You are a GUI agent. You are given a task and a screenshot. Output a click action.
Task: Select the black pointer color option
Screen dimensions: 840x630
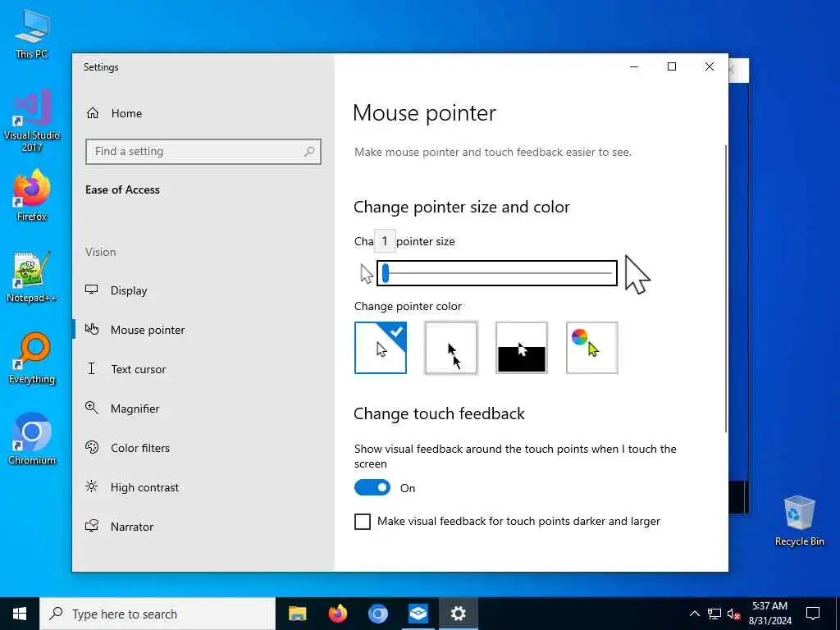(x=451, y=348)
